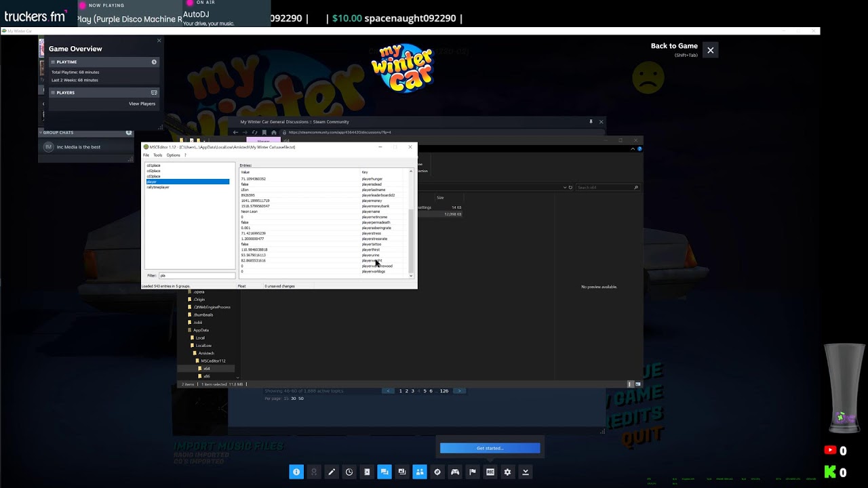Open the Screenshots icon in overlay toolbar

click(402, 472)
